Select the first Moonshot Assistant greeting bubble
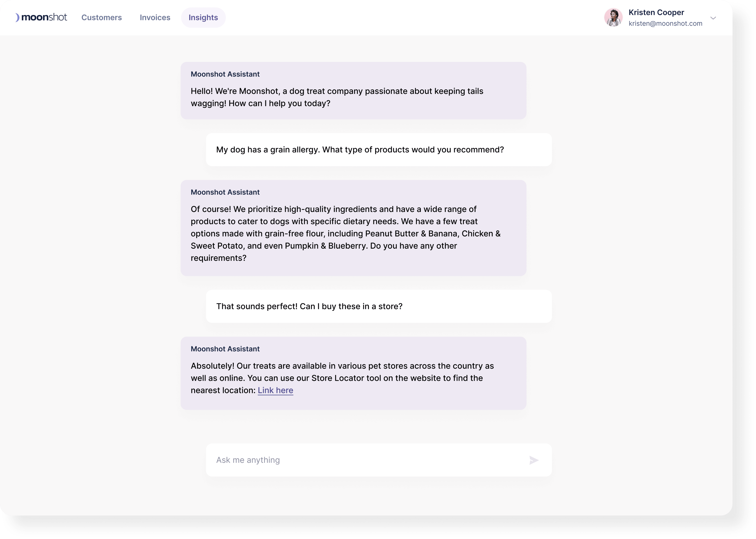 pyautogui.click(x=353, y=90)
